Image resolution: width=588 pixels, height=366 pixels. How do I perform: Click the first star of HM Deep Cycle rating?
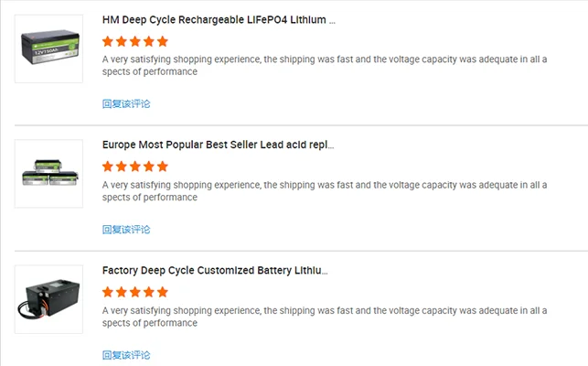(108, 41)
